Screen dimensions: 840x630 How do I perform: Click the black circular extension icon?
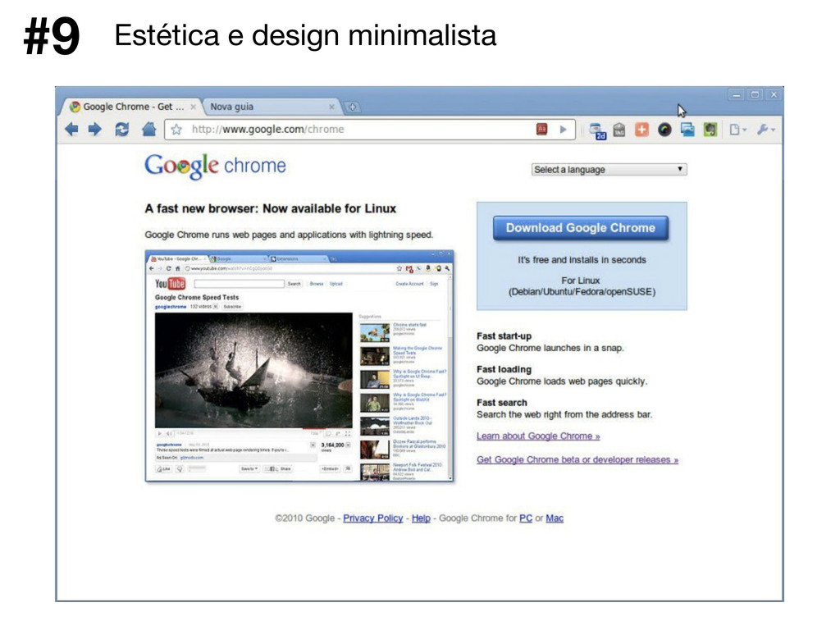click(664, 129)
